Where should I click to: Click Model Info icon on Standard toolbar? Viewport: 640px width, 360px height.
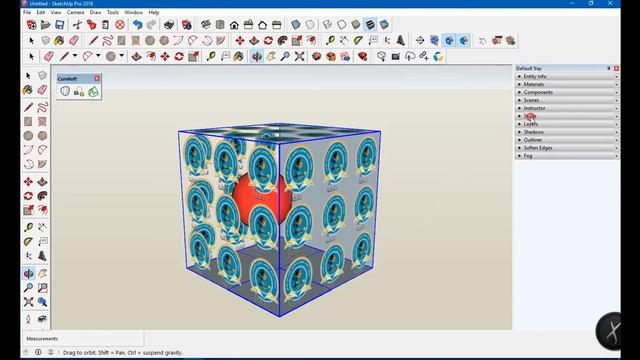pos(187,25)
